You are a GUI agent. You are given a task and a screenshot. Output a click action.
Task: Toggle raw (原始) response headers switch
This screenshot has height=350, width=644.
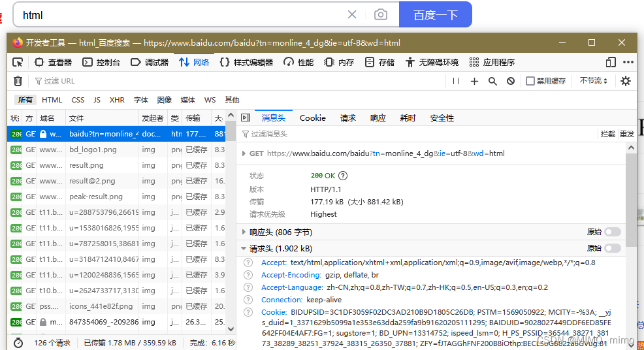pyautogui.click(x=613, y=232)
